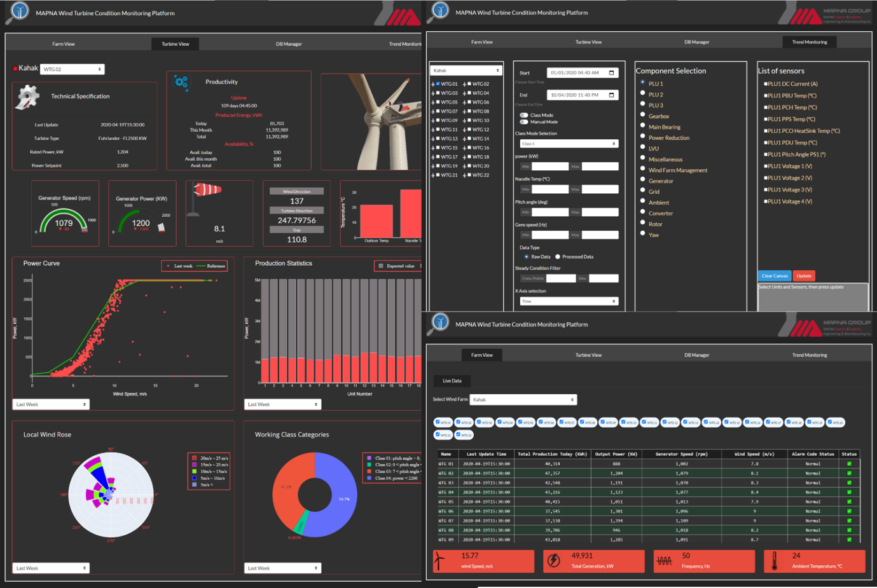The image size is (877, 588).
Task: Select the Processed Data radio button
Action: 558,257
